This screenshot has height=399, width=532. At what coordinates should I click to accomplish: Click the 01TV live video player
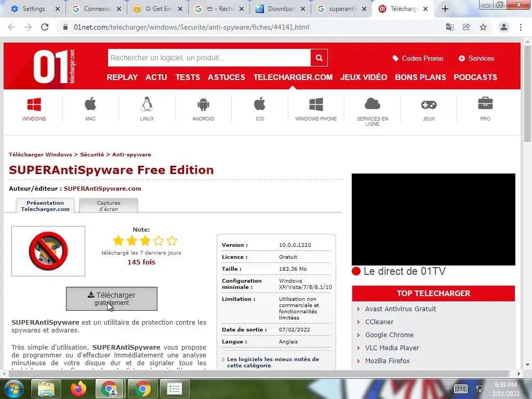point(433,220)
